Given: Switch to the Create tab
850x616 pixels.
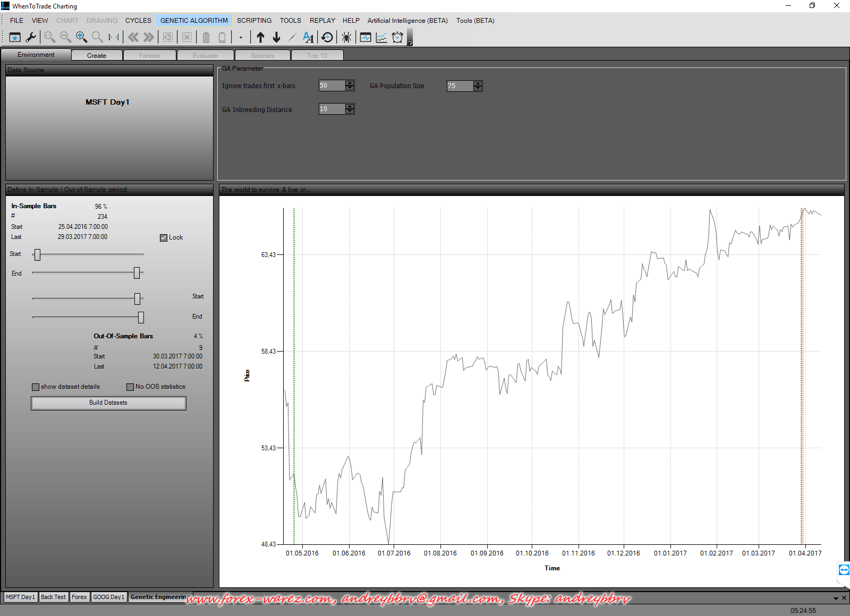Looking at the screenshot, I should point(97,55).
